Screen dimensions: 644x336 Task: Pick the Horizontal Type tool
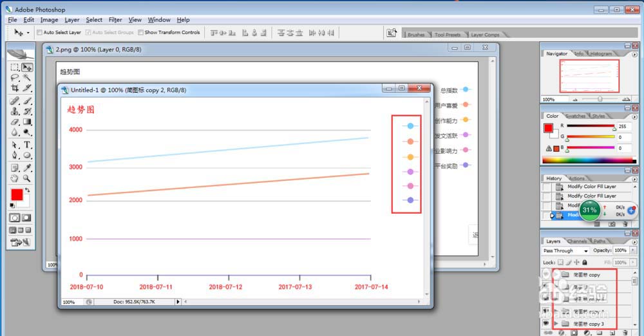click(27, 144)
